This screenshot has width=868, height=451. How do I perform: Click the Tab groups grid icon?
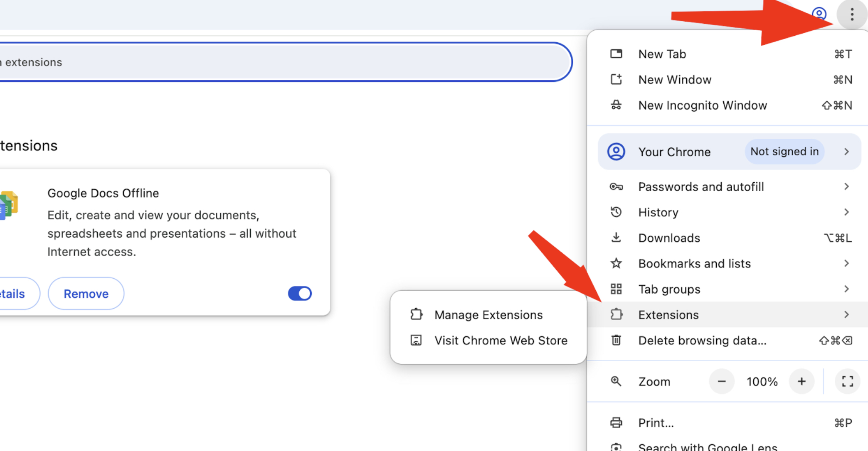(x=616, y=289)
